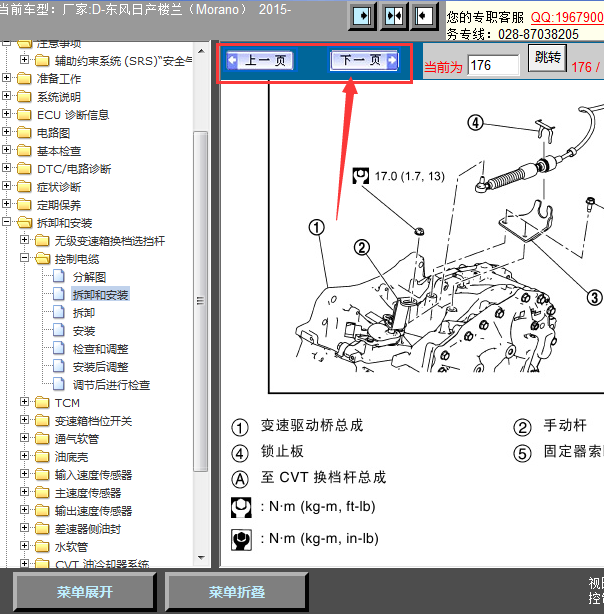The image size is (604, 614).
Task: Expand the 电路图 folder
Action: pyautogui.click(x=6, y=132)
